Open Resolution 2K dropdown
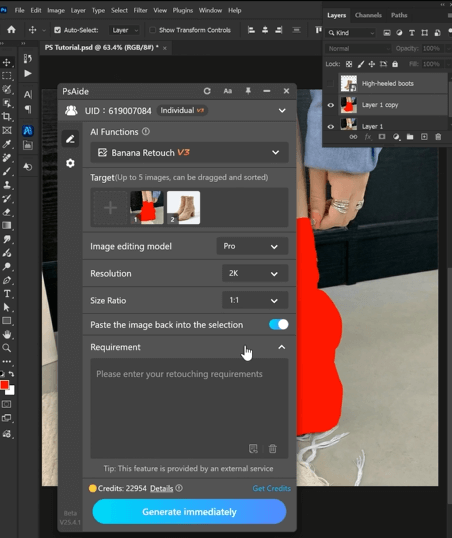452x538 pixels. tap(255, 273)
